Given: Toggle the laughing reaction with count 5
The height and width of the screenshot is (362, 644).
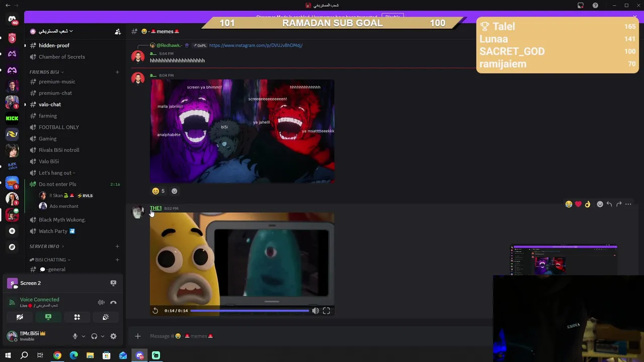Looking at the screenshot, I should (158, 191).
